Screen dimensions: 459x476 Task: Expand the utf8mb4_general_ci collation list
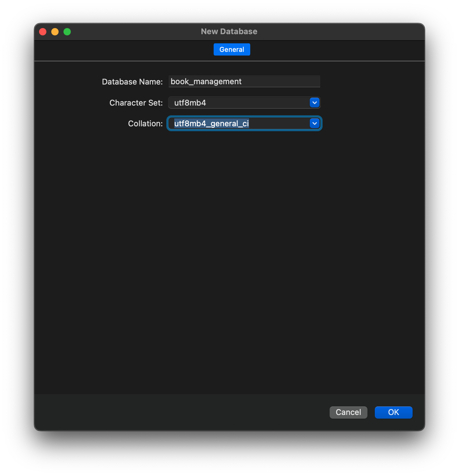[315, 123]
